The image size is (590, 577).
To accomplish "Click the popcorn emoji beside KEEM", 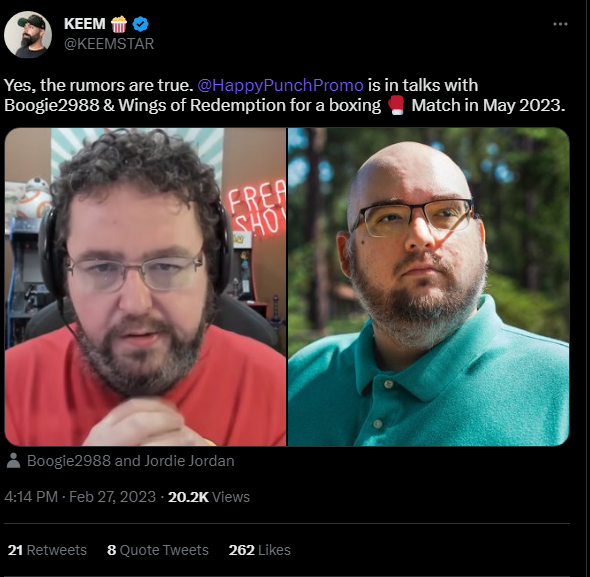I will tap(119, 24).
